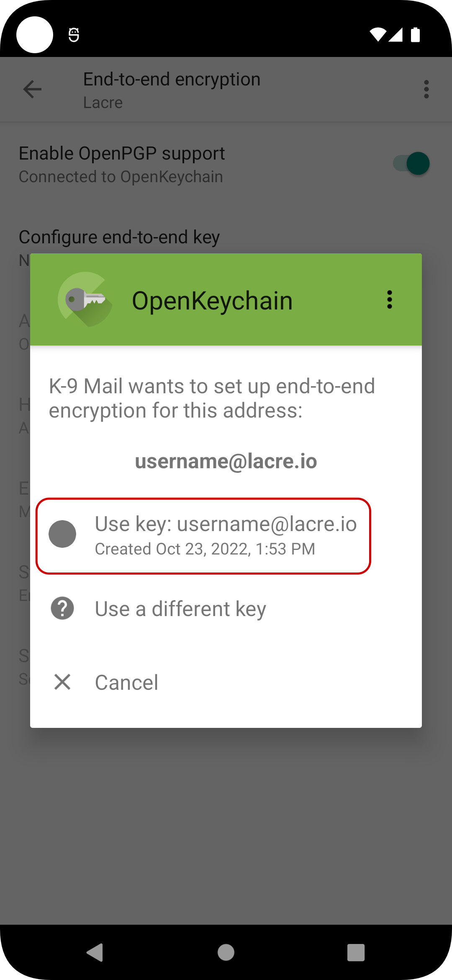Image resolution: width=452 pixels, height=980 pixels.
Task: Tap the Wi-Fi status icon
Action: tap(378, 35)
